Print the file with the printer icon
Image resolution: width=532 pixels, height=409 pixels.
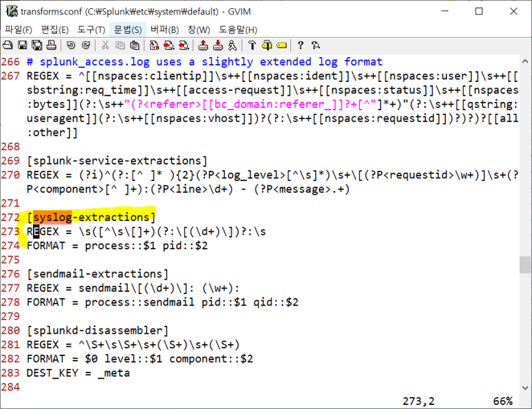(x=51, y=45)
